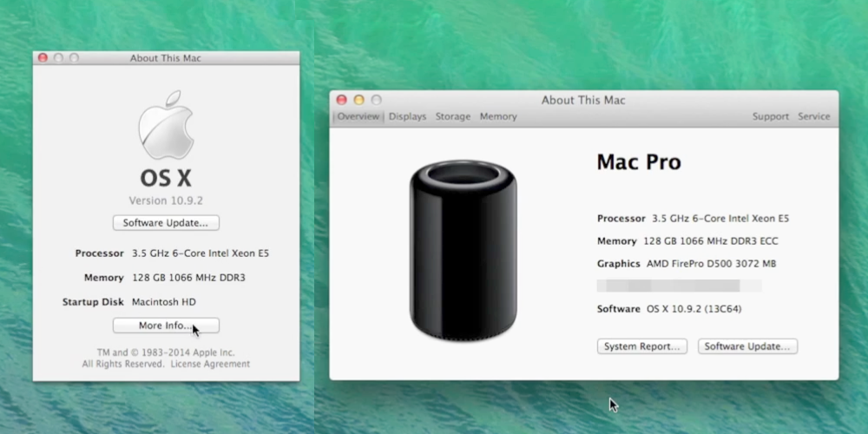The width and height of the screenshot is (868, 434).
Task: Switch to the Overview tab
Action: click(358, 116)
